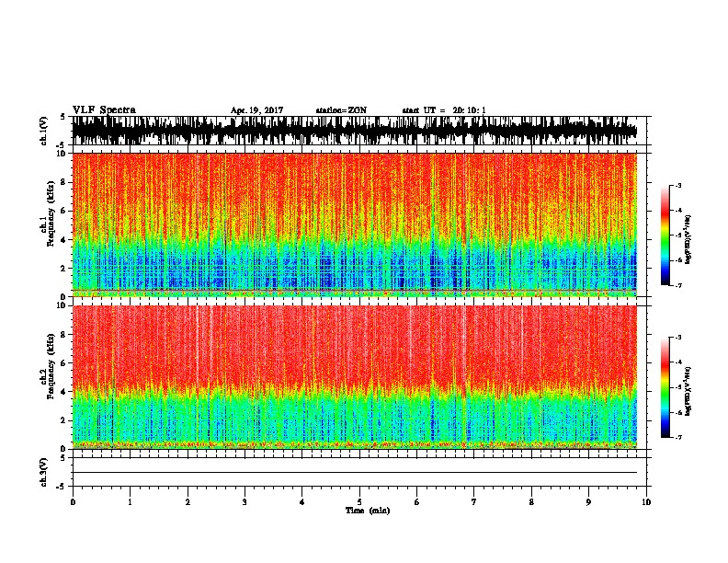
Task: Click the "3" tick on the time axis
Action: [x=245, y=502]
